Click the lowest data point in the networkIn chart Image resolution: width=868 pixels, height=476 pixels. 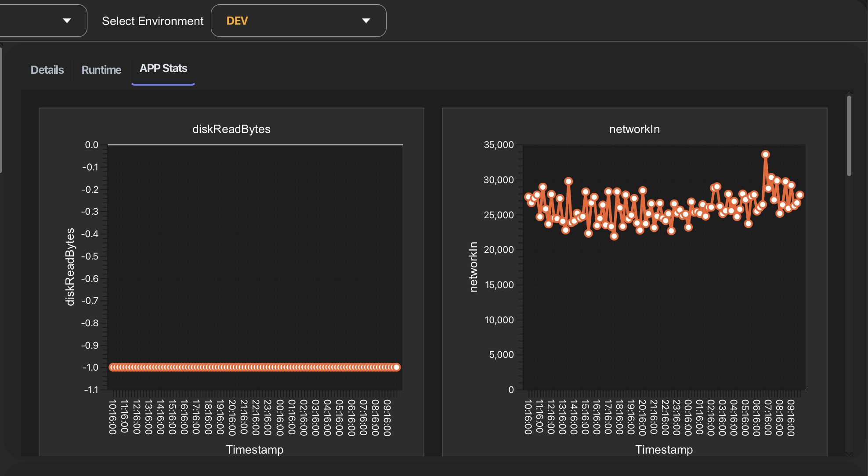[614, 236]
